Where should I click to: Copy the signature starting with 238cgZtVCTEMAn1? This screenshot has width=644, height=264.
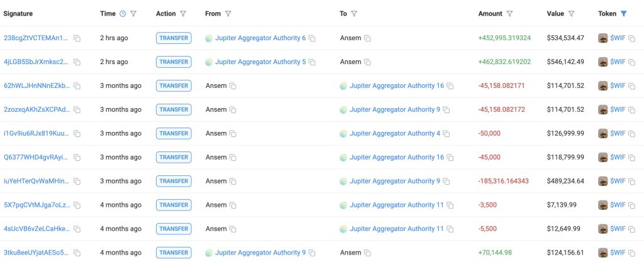pos(77,38)
